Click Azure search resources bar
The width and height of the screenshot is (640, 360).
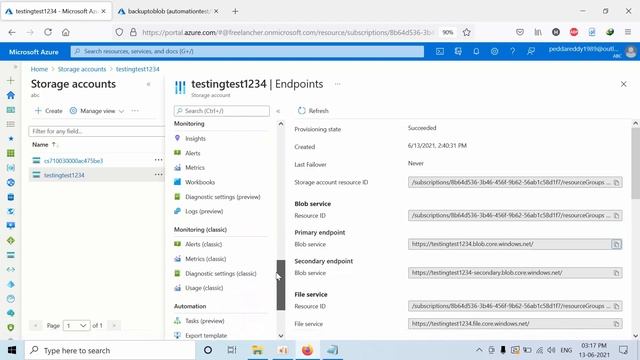(247, 51)
